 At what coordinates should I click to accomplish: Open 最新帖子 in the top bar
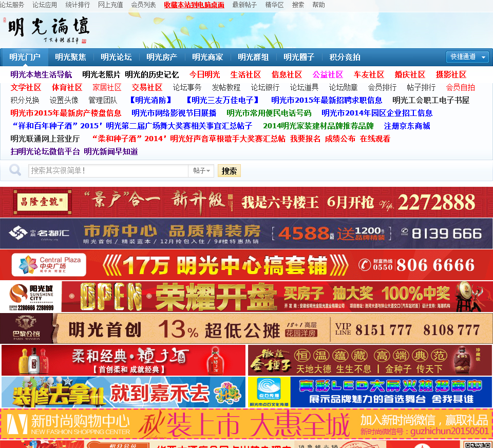click(244, 5)
